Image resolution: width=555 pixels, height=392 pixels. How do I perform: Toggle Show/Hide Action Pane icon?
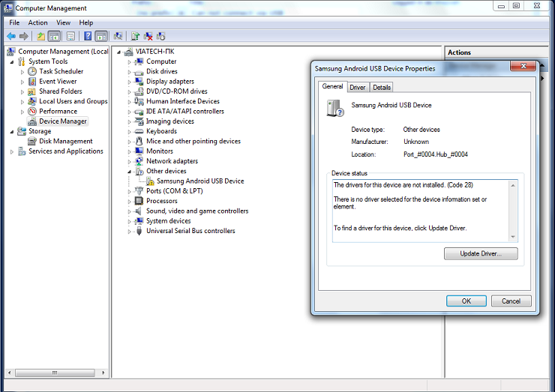pyautogui.click(x=101, y=36)
